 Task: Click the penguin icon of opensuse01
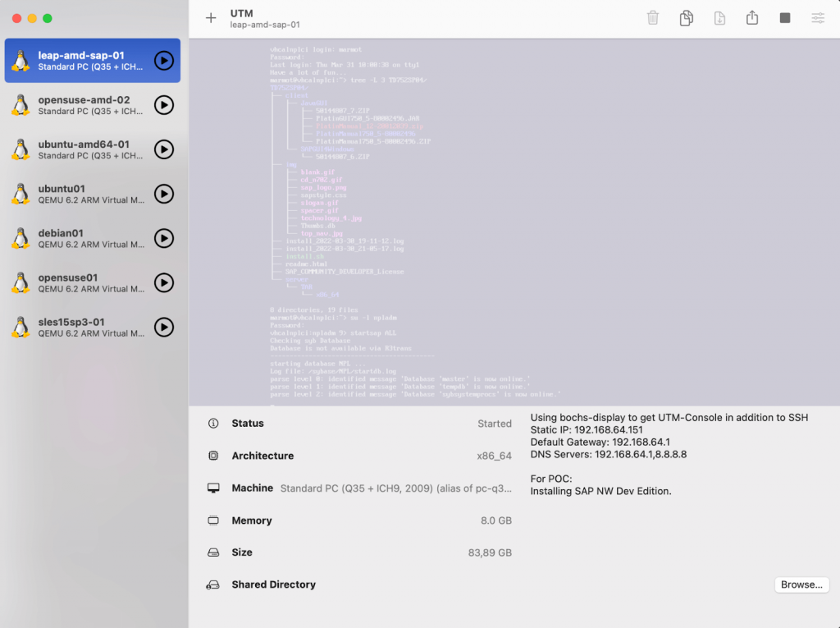pyautogui.click(x=21, y=283)
